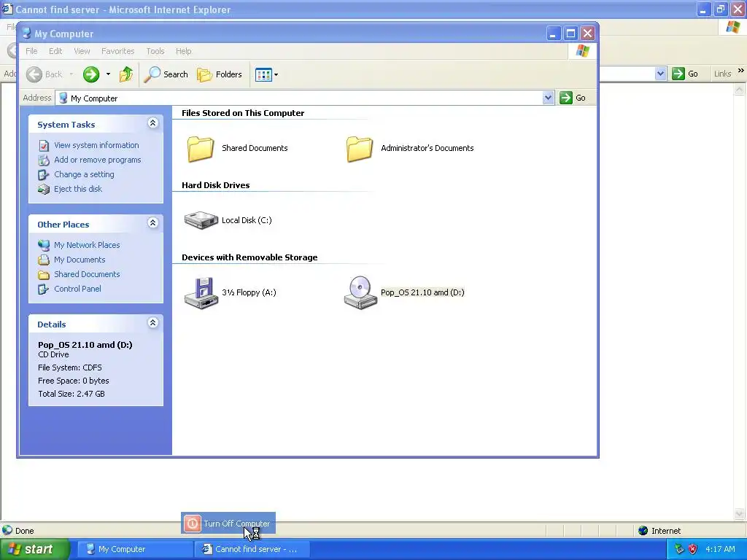Open the Views icon button
This screenshot has height=560, width=747.
coord(263,74)
